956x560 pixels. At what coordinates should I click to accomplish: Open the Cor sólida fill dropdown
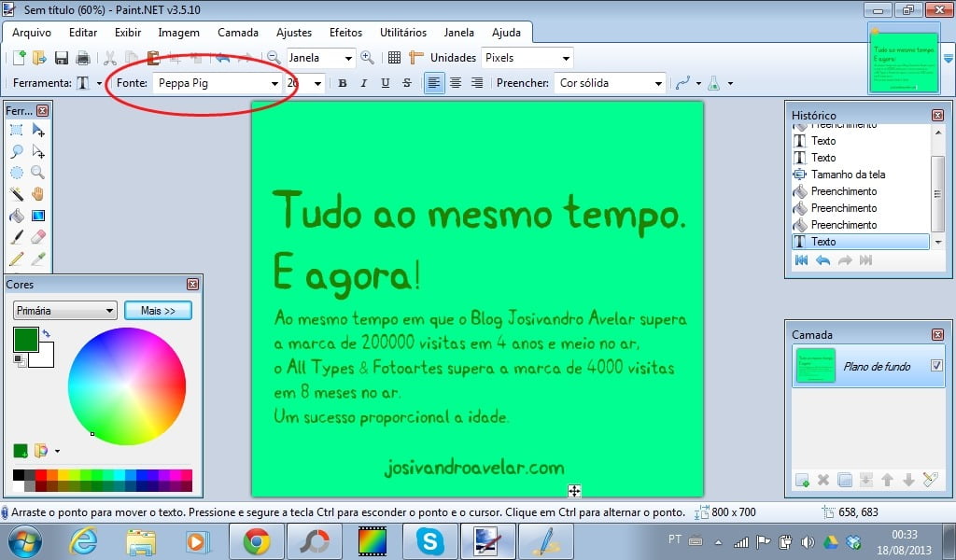tap(658, 83)
